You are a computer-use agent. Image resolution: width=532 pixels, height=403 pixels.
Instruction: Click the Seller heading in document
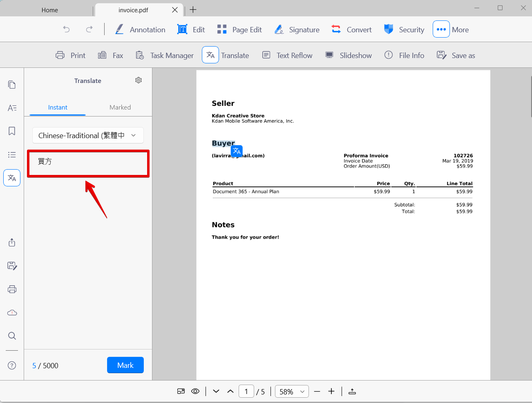tap(223, 103)
